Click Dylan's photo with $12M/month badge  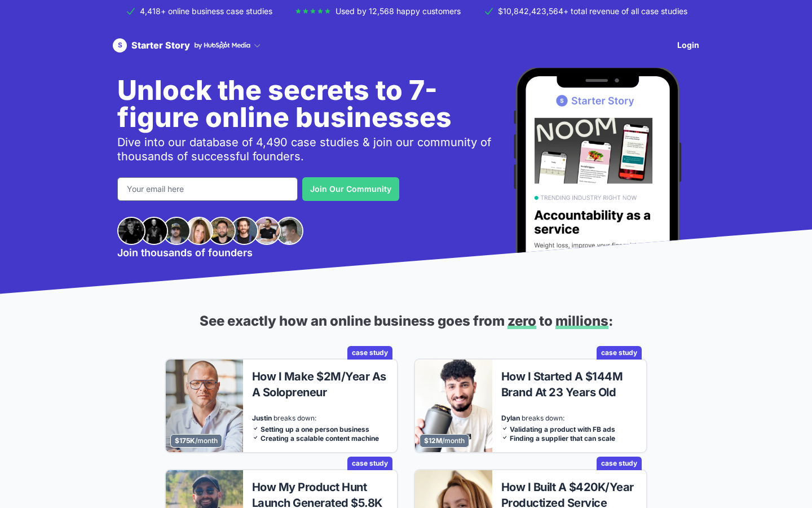coord(453,406)
